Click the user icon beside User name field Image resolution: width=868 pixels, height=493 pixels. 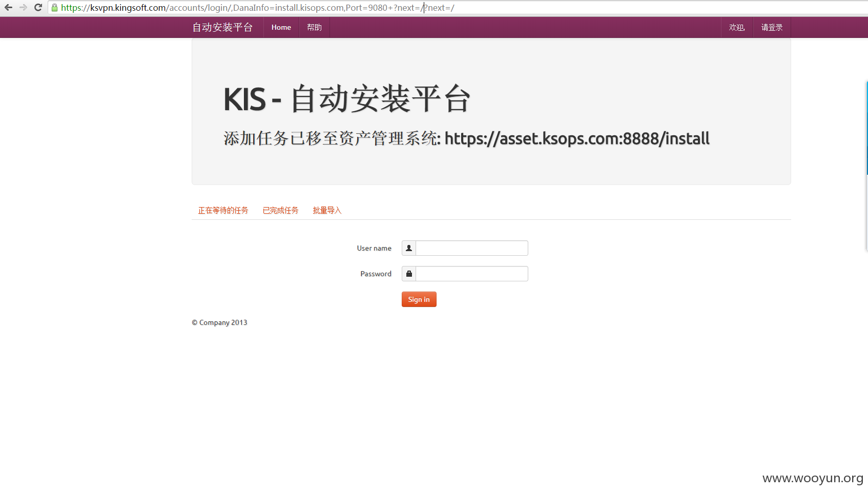(409, 248)
